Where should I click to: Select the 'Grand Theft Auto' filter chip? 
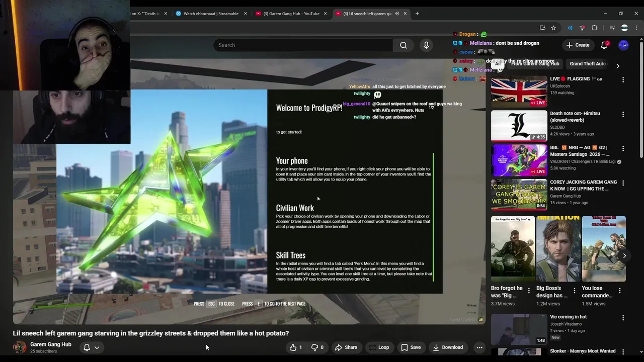click(x=587, y=64)
